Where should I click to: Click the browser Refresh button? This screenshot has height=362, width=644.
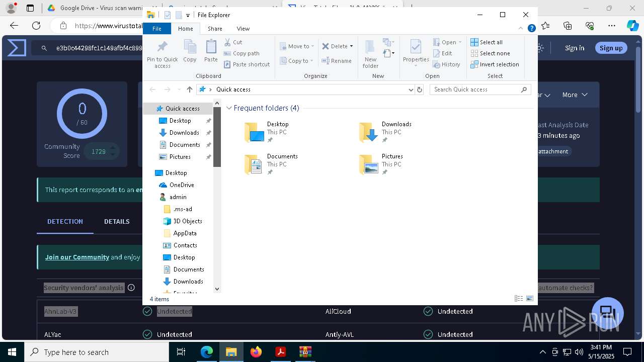[x=36, y=26]
